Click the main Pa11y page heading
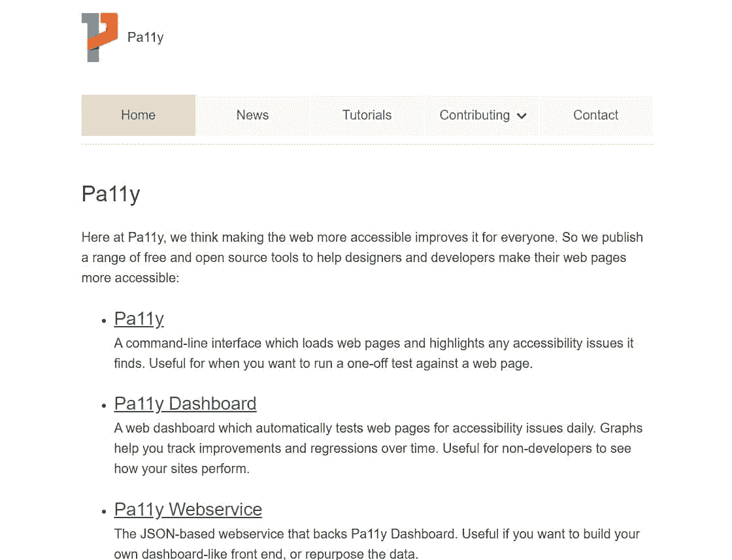This screenshot has width=732, height=560. pyautogui.click(x=111, y=194)
